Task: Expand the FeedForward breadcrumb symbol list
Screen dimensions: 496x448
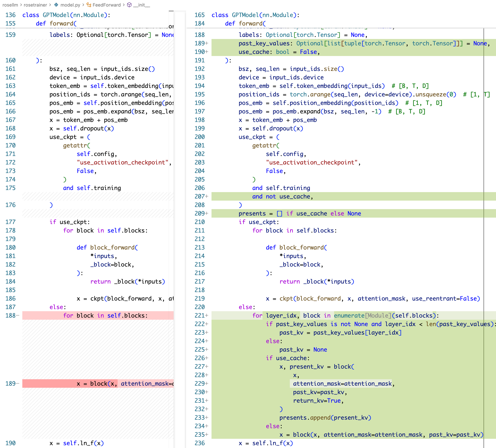Action: pos(106,5)
